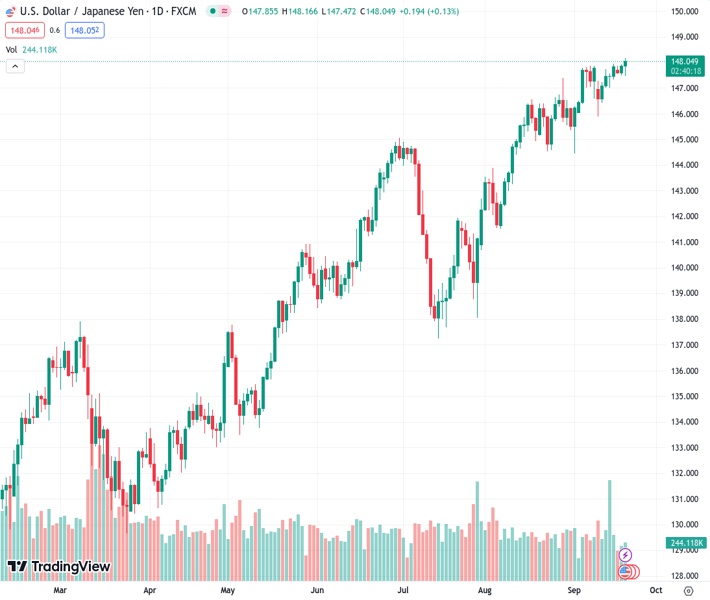The height and width of the screenshot is (600, 710).
Task: Open chart settings gear icon
Action: (688, 591)
